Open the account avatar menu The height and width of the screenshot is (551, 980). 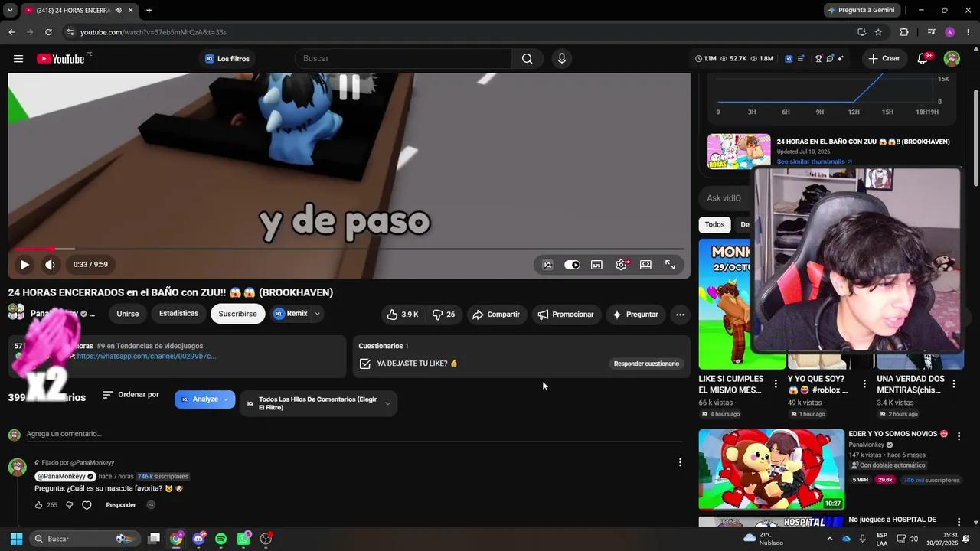coord(952,59)
